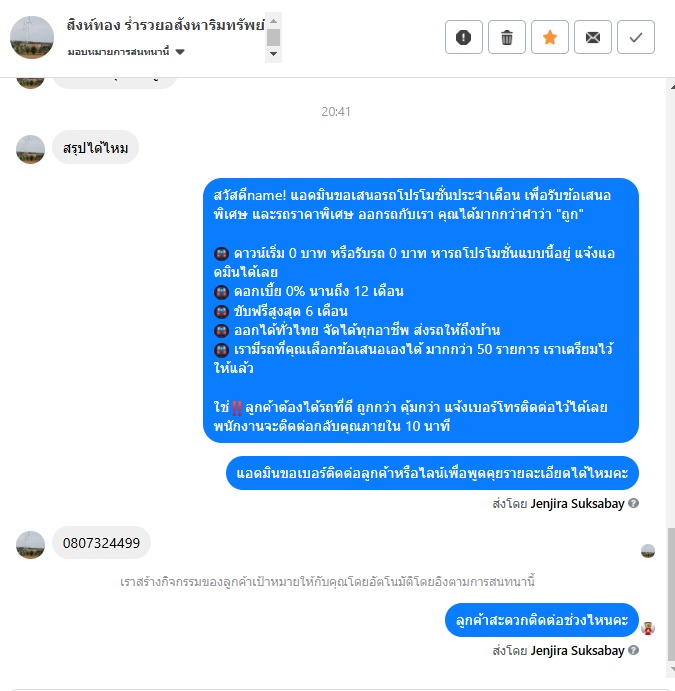
Task: Click the chat vertical scrollbar thumb
Action: 671,594
